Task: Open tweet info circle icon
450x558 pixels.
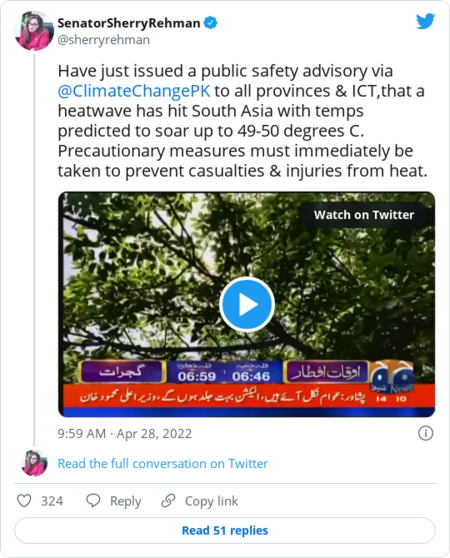Action: coord(425,433)
